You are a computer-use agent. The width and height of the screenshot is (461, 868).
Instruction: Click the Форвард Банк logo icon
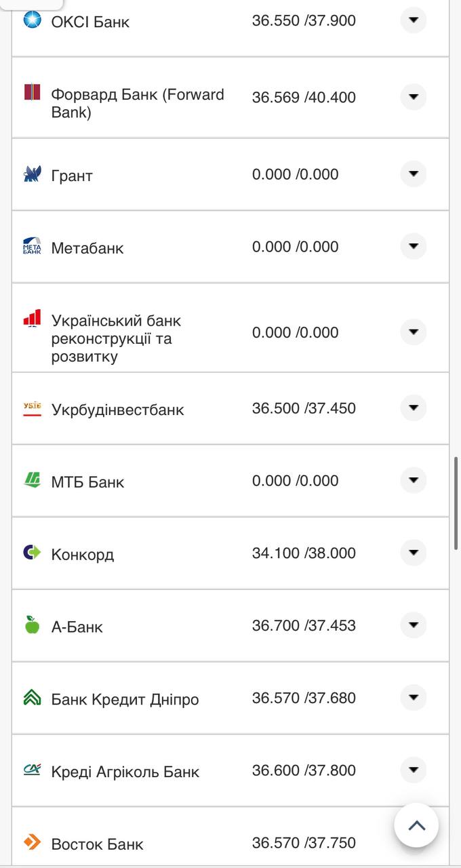(32, 92)
